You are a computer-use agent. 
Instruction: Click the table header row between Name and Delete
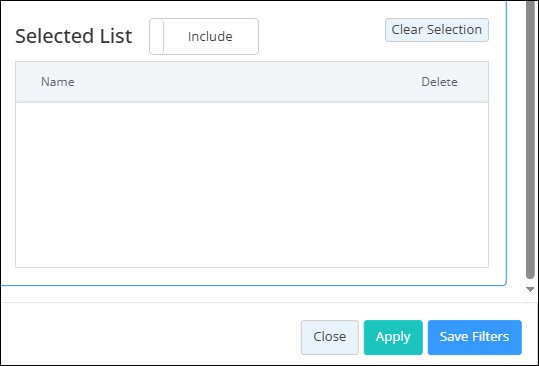click(248, 82)
